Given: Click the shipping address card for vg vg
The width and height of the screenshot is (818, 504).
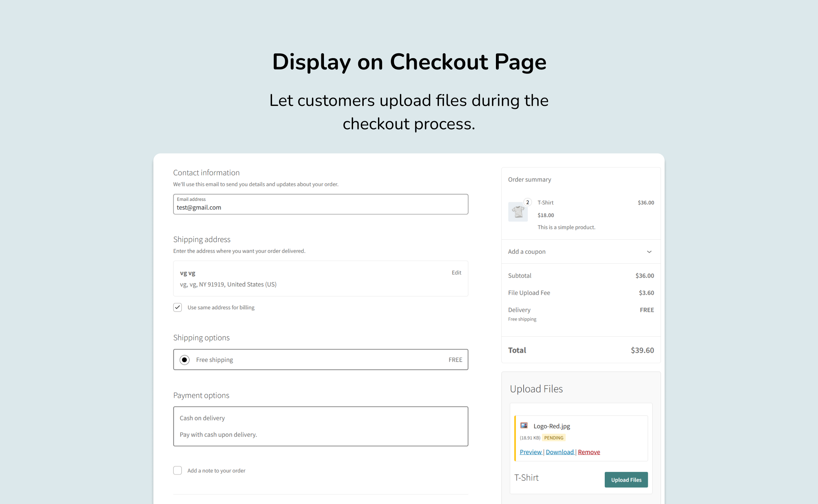Looking at the screenshot, I should click(321, 279).
